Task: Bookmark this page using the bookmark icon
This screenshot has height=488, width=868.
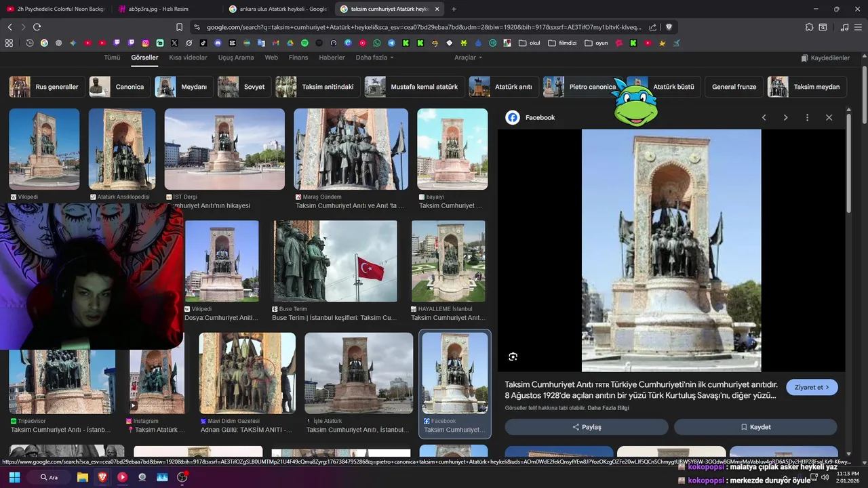Action: (179, 27)
